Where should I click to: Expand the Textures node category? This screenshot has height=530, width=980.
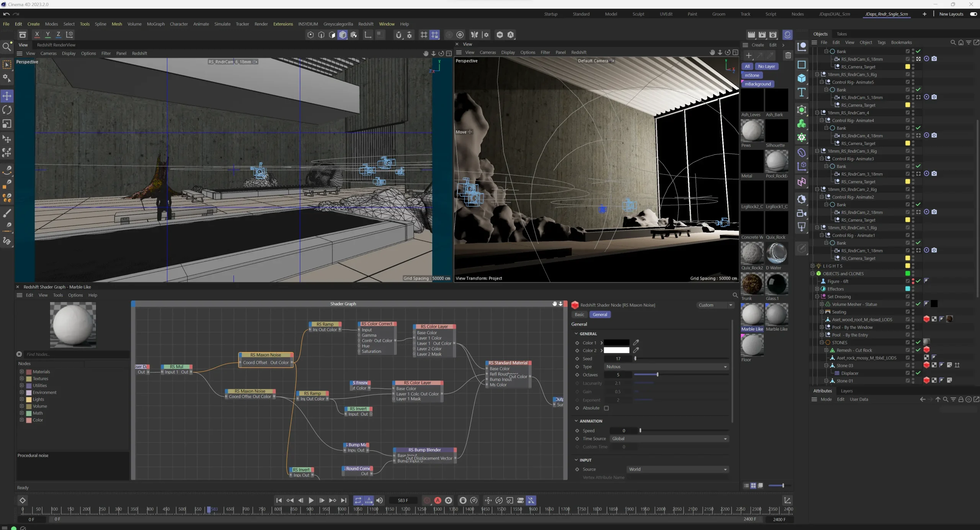tap(21, 378)
